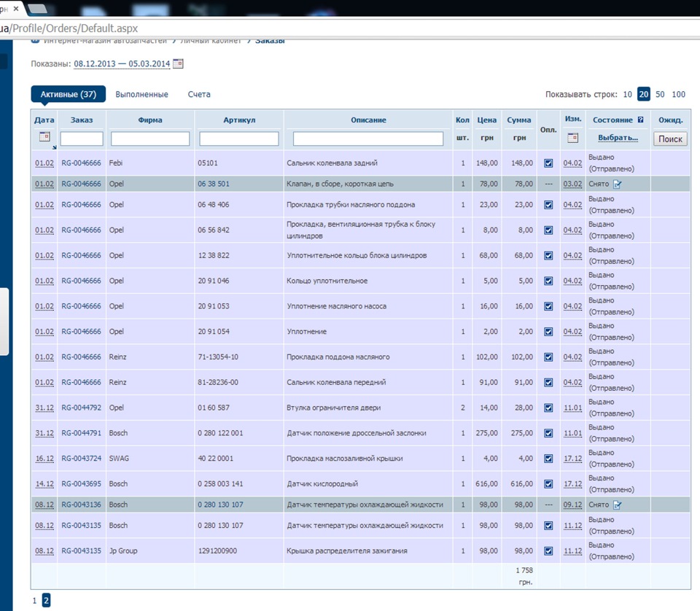Open the date range calendar icon
700x611 pixels.
(x=178, y=64)
